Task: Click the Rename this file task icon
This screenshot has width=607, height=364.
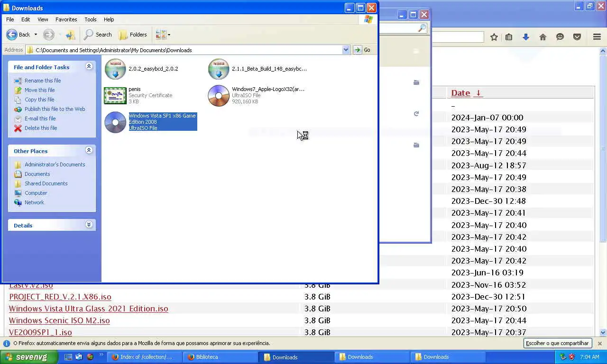Action: click(18, 81)
